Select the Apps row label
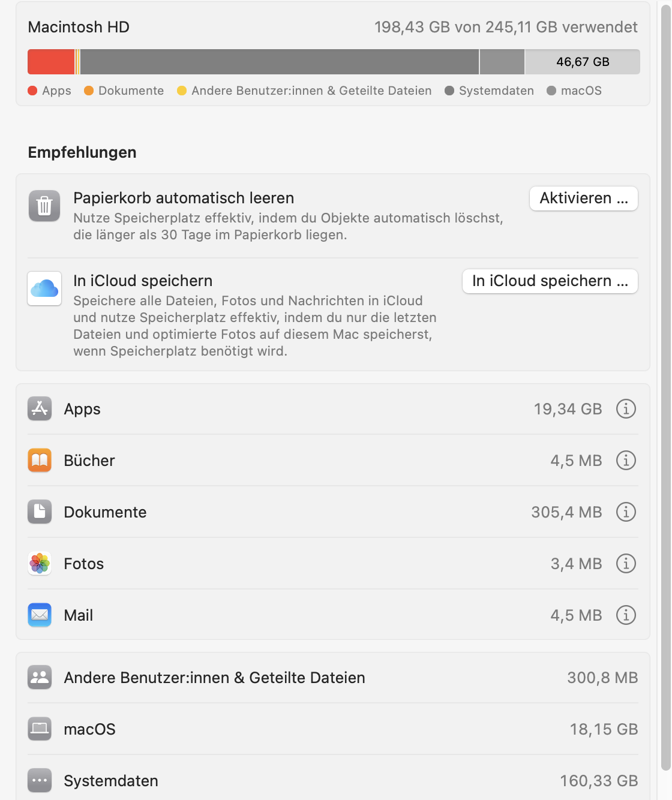This screenshot has height=800, width=672. pyautogui.click(x=82, y=409)
